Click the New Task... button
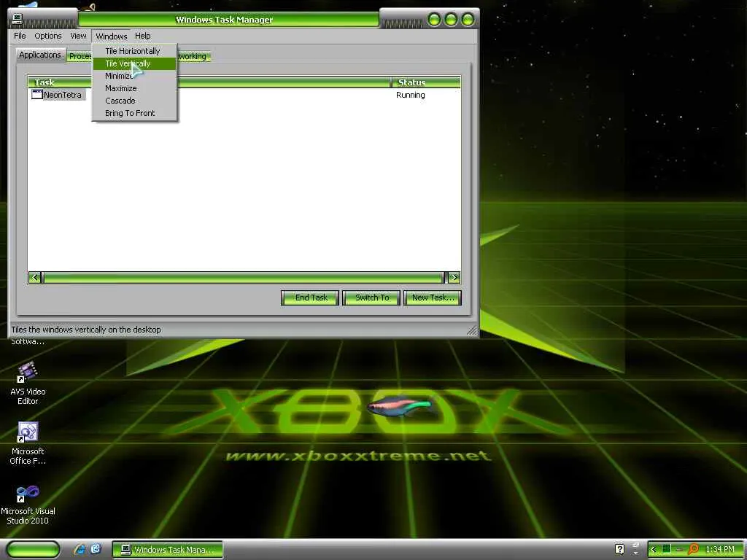 click(433, 297)
